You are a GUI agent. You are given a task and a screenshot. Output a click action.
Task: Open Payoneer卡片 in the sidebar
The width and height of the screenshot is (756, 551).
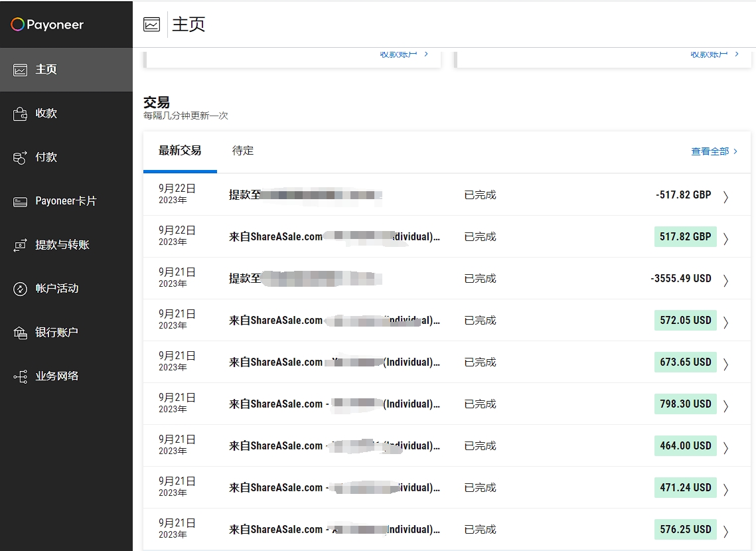(66, 201)
